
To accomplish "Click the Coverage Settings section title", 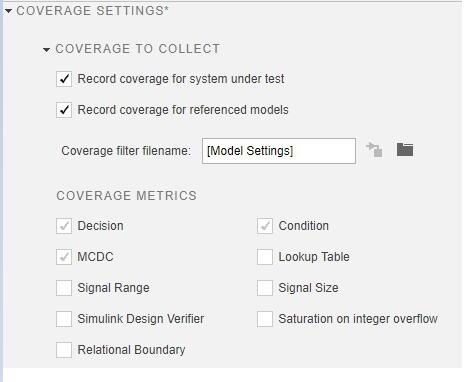I will (x=93, y=11).
